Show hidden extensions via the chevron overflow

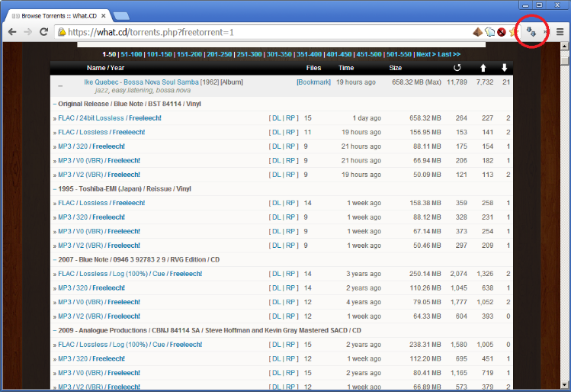[x=545, y=32]
